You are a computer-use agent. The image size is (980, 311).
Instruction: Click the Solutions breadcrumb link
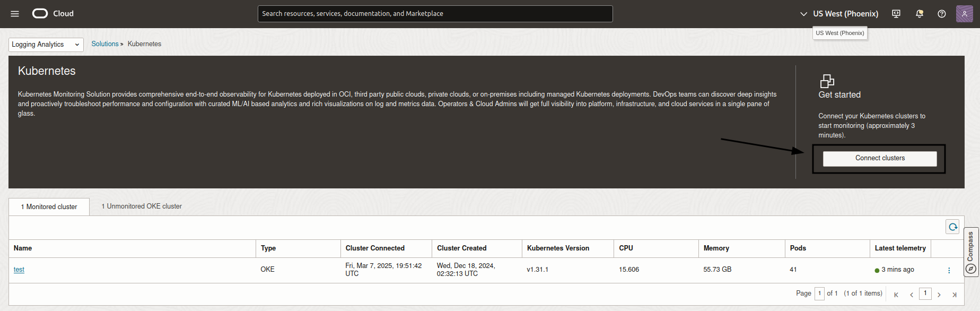click(105, 44)
